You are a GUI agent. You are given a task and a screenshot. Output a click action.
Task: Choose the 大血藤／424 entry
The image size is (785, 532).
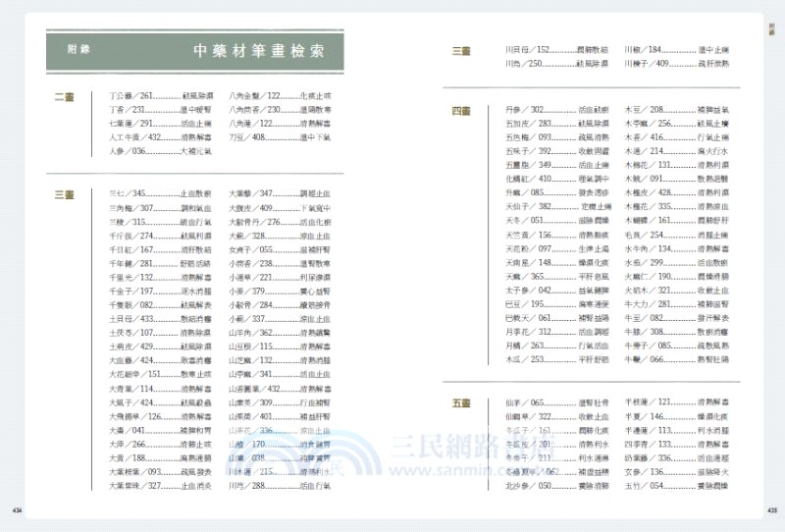(x=161, y=360)
